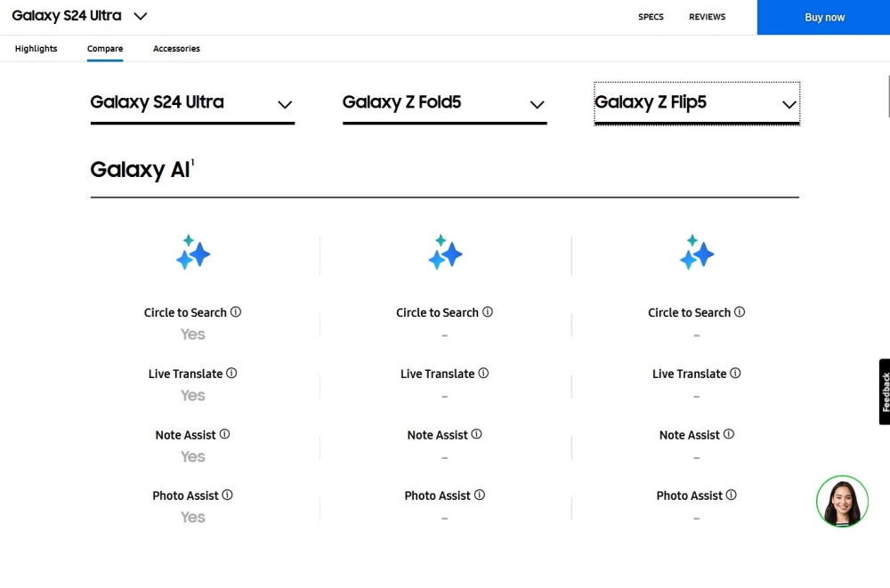Show Photo Assist info for S24 Ultra
Screen dimensions: 890x588
(x=228, y=495)
